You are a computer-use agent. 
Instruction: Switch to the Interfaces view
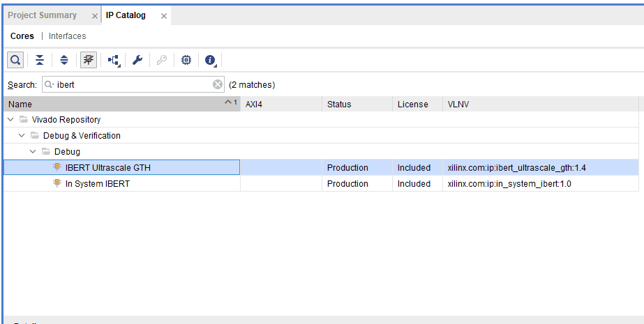click(68, 36)
